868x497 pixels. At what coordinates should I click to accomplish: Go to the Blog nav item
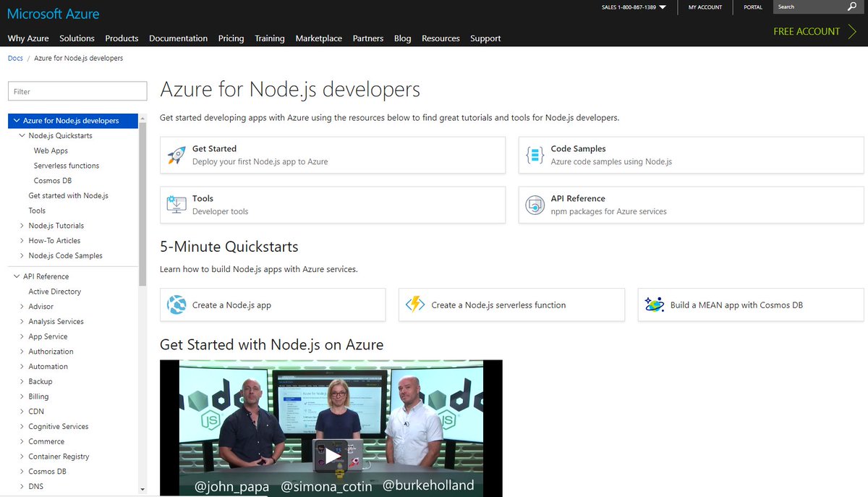tap(402, 38)
